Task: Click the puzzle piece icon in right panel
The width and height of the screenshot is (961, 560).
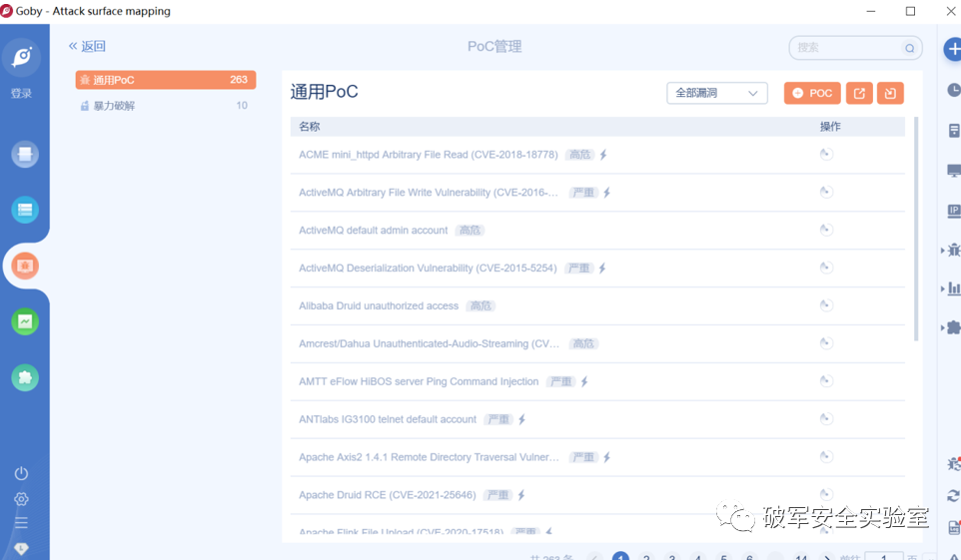Action: [954, 327]
